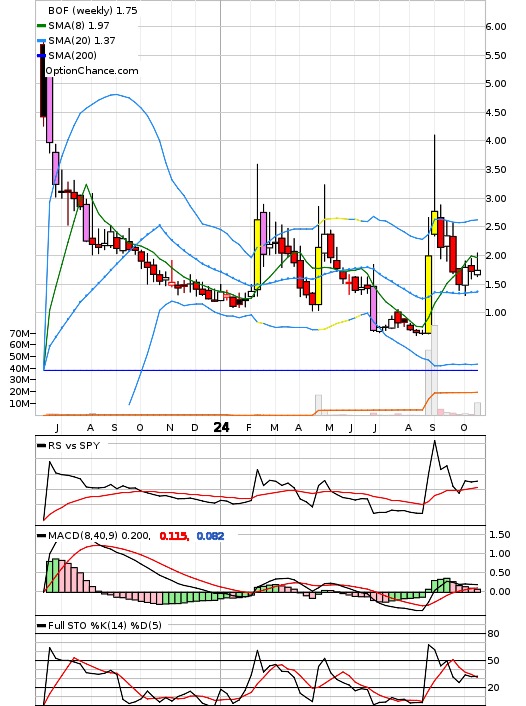Click the dark blue SMA(200) legend swatch
The image size is (526, 706).
[x=41, y=56]
